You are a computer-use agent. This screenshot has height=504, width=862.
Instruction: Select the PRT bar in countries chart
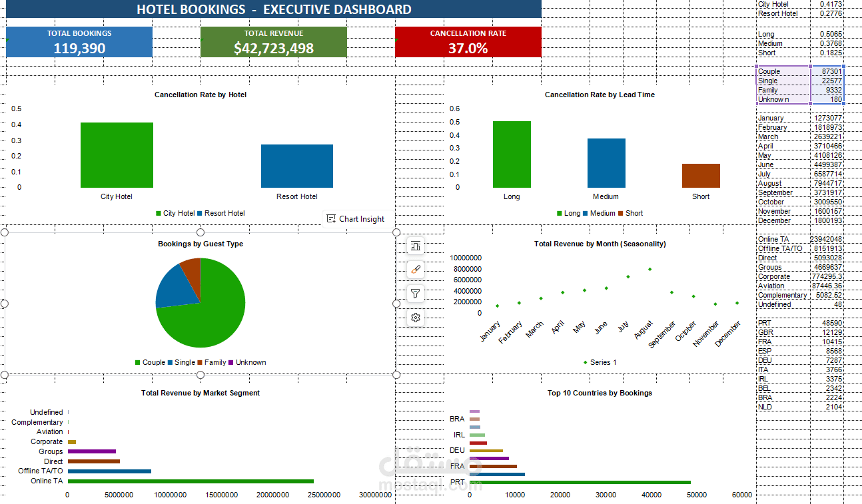pos(580,482)
